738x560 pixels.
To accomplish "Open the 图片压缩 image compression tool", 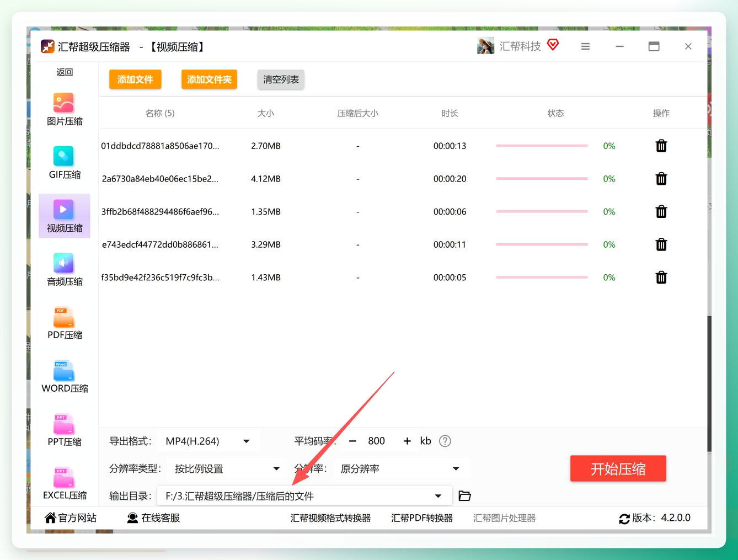I will (65, 109).
